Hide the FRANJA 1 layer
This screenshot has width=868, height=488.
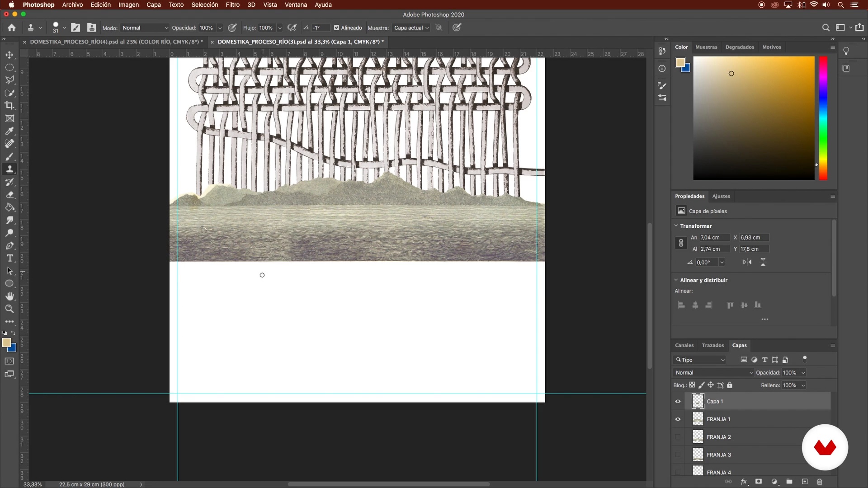(678, 419)
